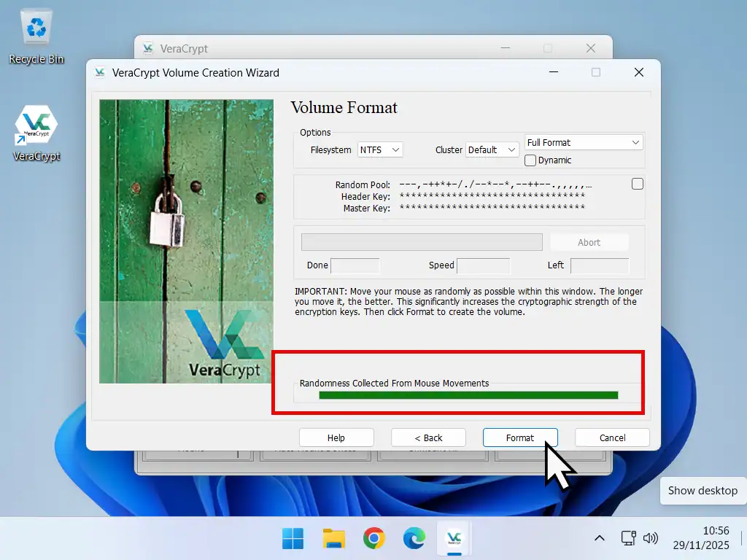Toggle display of random pool contents

tap(637, 184)
